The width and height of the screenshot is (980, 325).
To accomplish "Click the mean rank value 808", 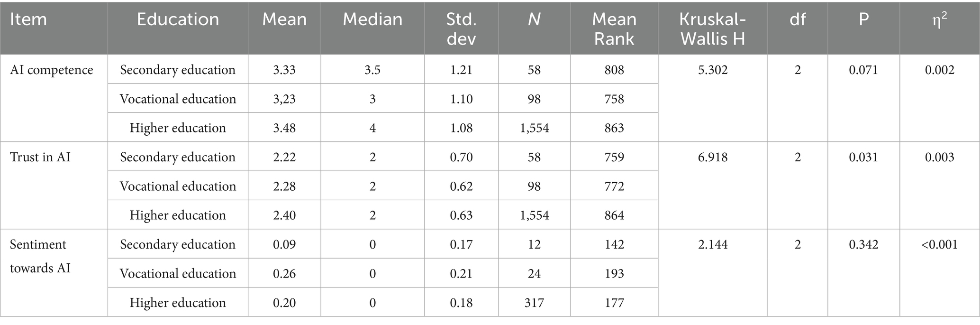I will click(614, 70).
